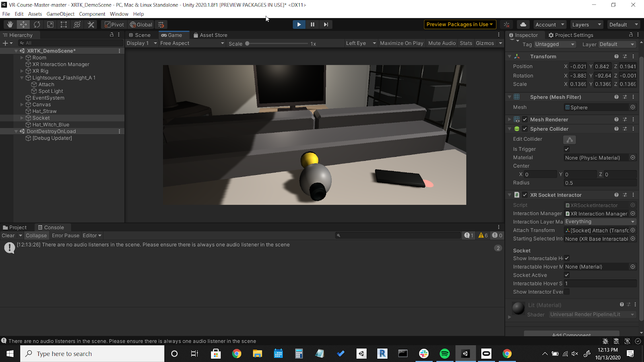Toggle the Is Trigger checkbox

tap(567, 149)
